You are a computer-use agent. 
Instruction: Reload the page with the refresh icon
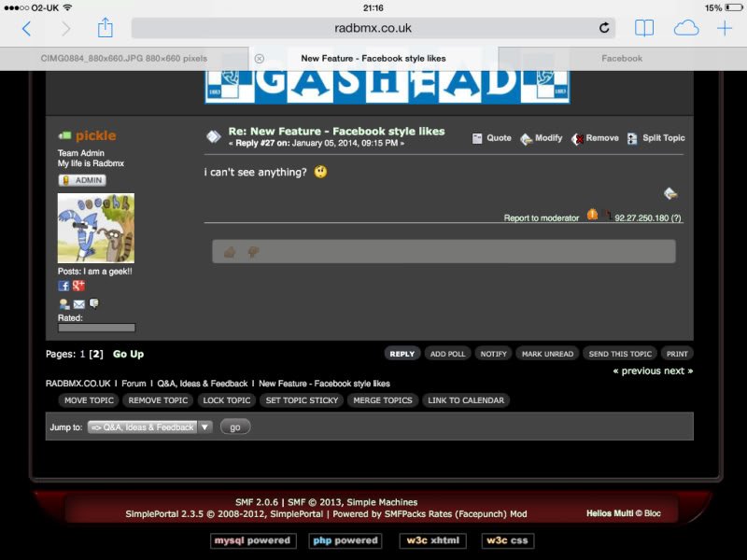coord(604,28)
